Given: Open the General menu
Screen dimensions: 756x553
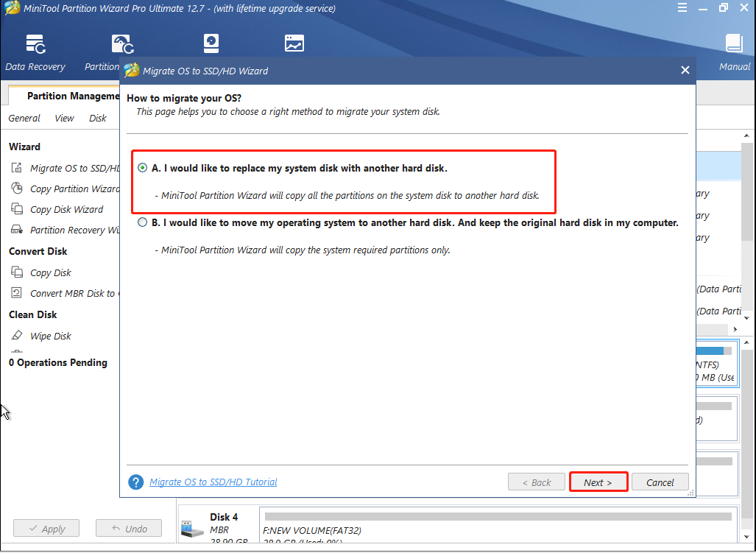Looking at the screenshot, I should click(24, 118).
